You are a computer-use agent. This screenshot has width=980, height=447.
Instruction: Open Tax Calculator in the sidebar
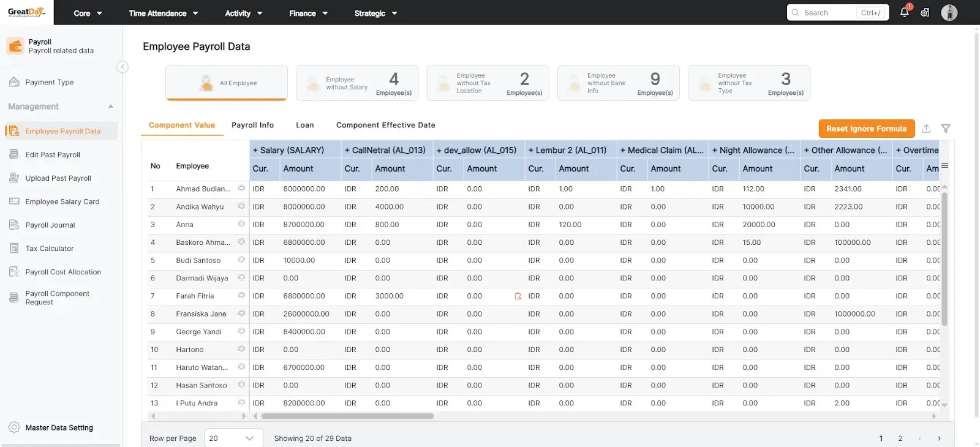click(x=49, y=249)
